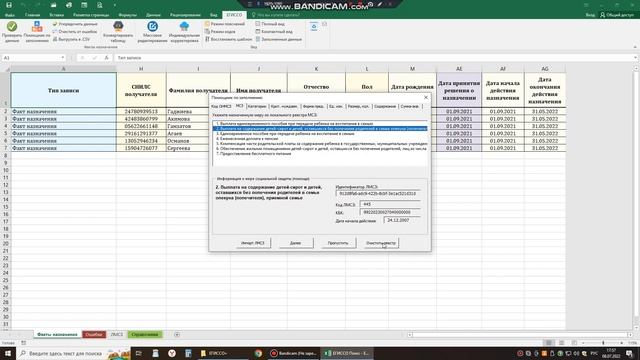This screenshot has width=640, height=360.
Task: Switch to Компактный вид
Action: (x=273, y=31)
